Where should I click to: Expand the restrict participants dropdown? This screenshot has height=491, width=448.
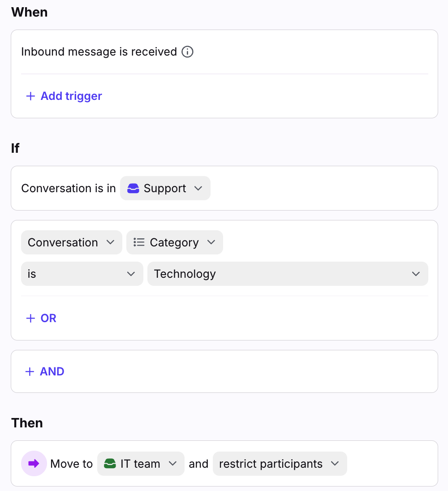point(280,464)
